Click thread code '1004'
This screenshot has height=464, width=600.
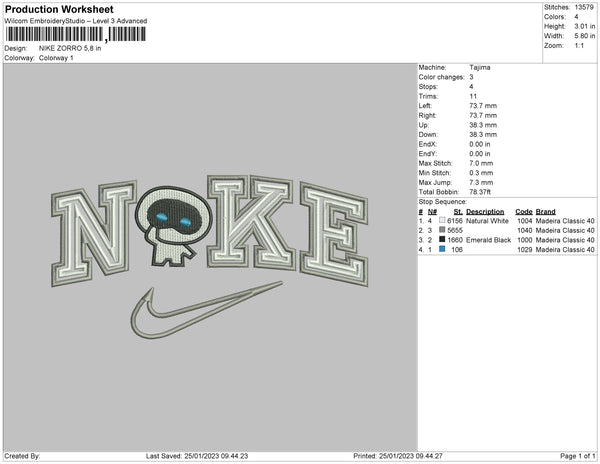(x=524, y=221)
